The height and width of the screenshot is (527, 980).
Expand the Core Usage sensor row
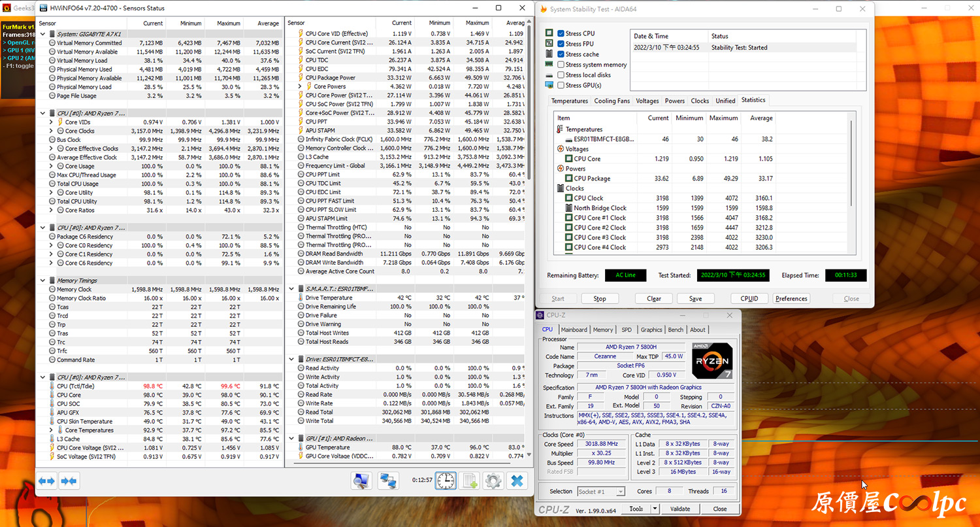point(52,166)
